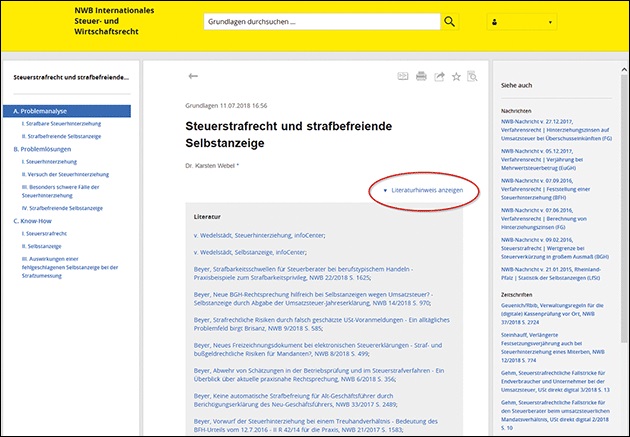Open the Steinhauff Zeitschriften article link

click(x=551, y=312)
